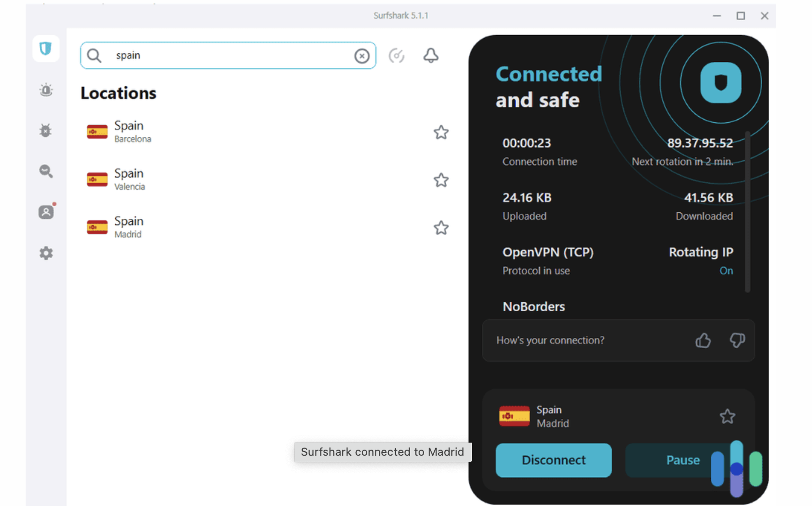Click the speed test gauge icon
The width and height of the screenshot is (812, 506).
pyautogui.click(x=396, y=56)
